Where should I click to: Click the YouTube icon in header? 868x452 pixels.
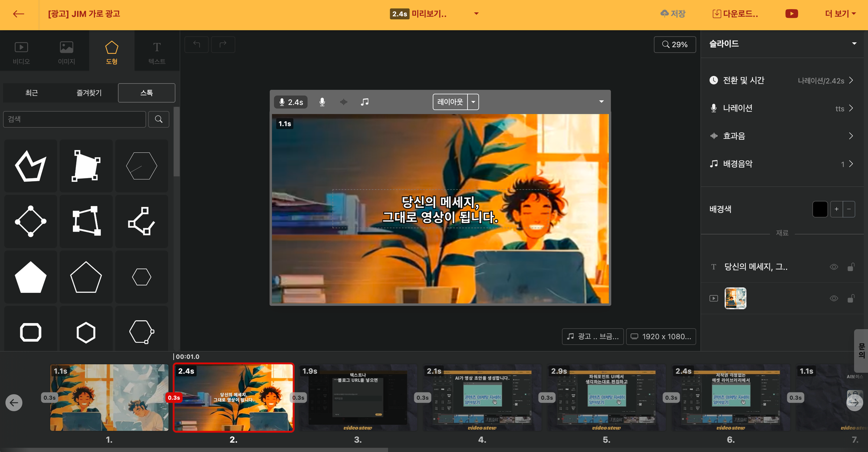(x=792, y=14)
